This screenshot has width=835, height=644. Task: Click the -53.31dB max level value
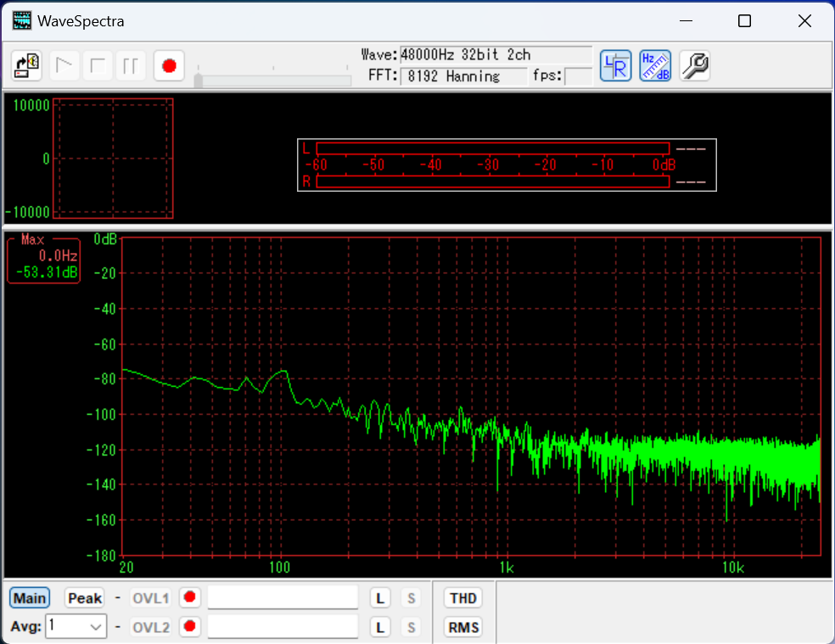(x=47, y=272)
